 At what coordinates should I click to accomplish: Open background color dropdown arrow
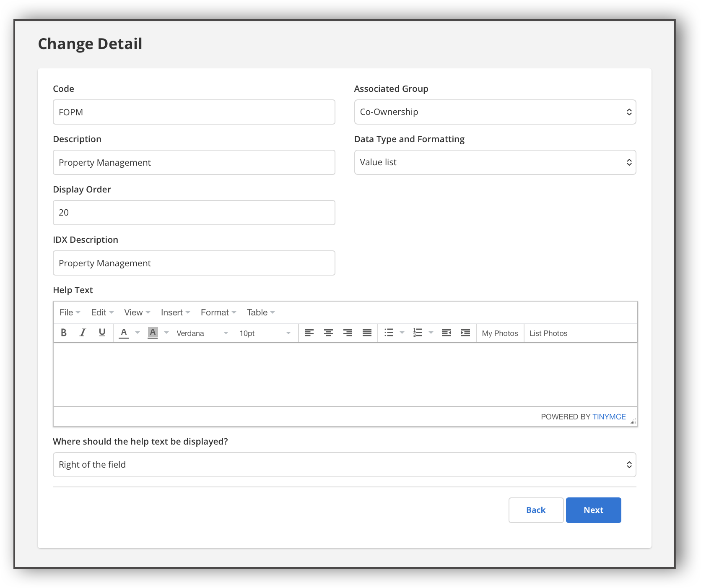click(166, 333)
